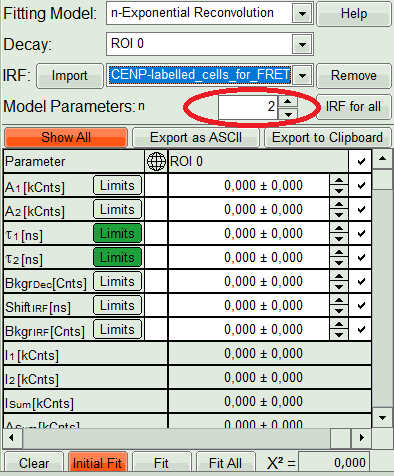Open the Decay ROI dropdown
The height and width of the screenshot is (476, 394).
point(302,44)
